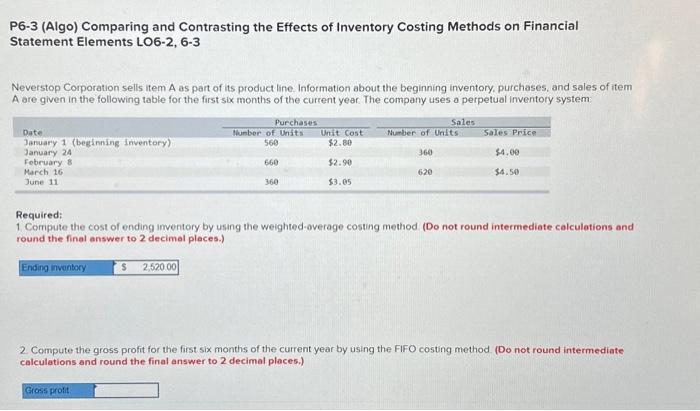This screenshot has width=700, height=411.
Task: Click the Required: label above question 1
Action: point(39,215)
